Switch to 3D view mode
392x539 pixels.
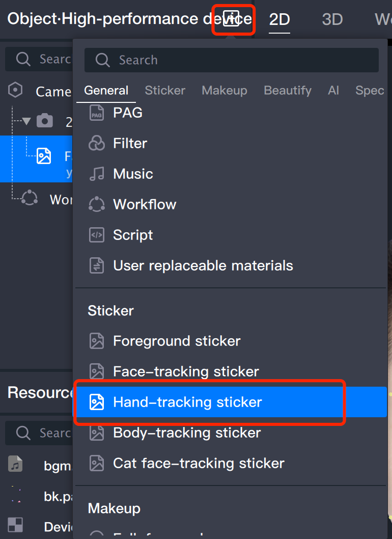pyautogui.click(x=332, y=19)
